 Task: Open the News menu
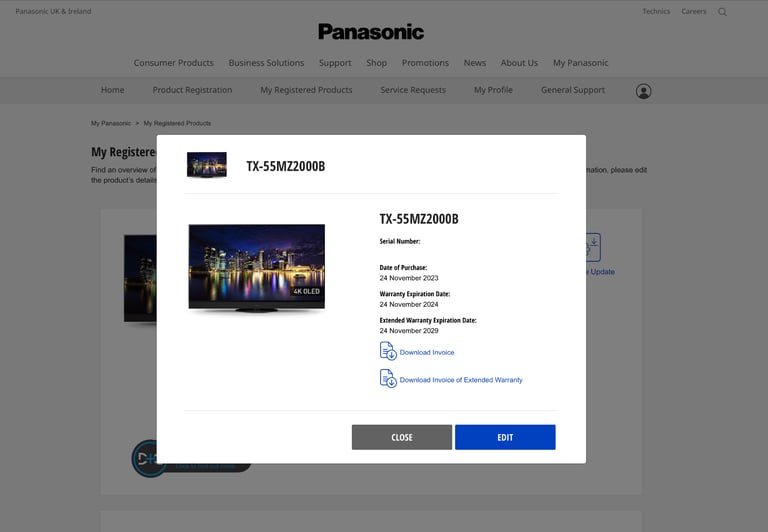[475, 63]
